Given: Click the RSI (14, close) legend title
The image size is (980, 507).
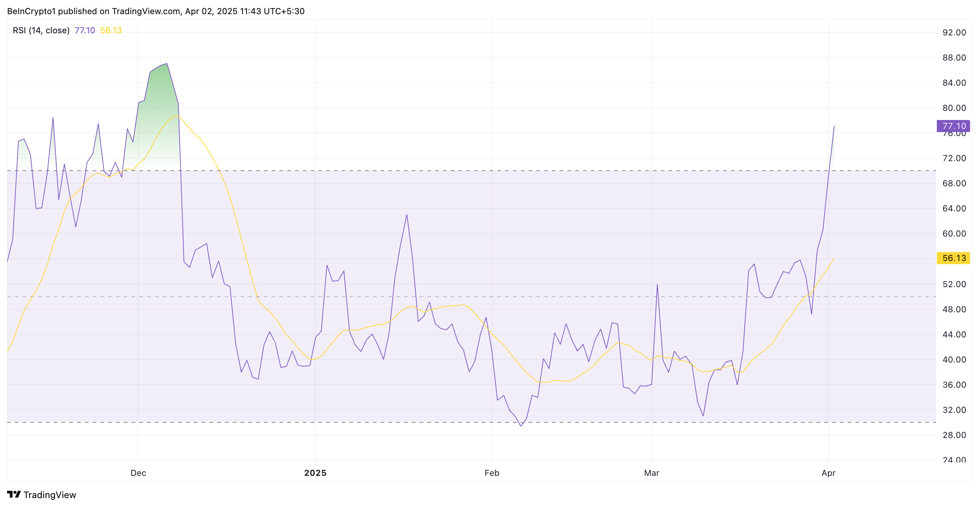Looking at the screenshot, I should click(41, 30).
